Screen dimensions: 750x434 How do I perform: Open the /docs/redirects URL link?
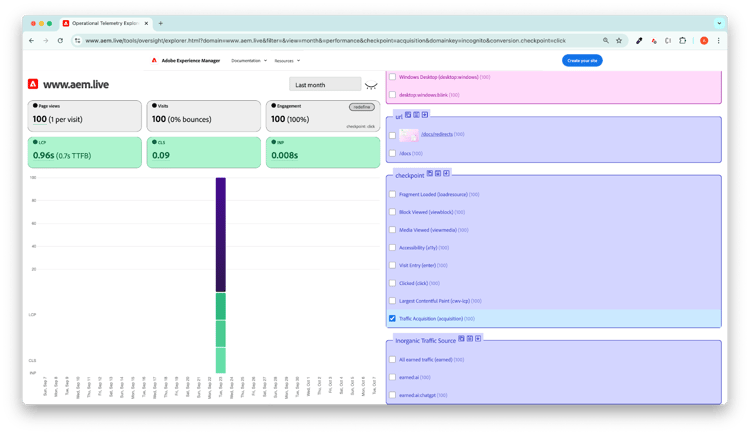pos(438,134)
